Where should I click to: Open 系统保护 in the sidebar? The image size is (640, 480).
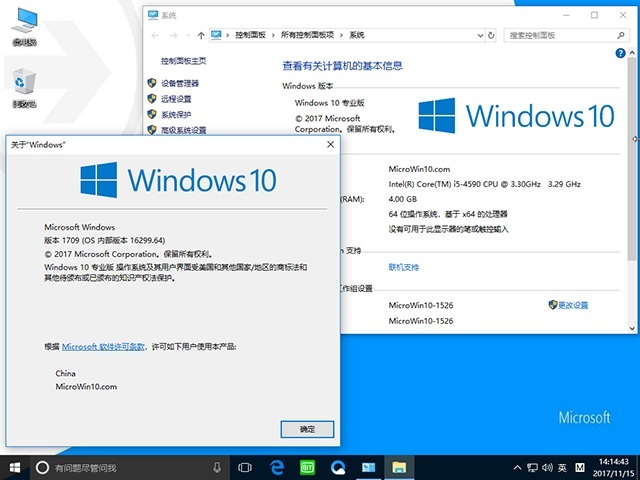tap(176, 115)
